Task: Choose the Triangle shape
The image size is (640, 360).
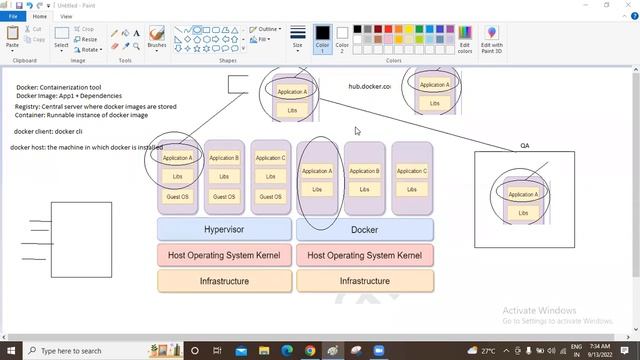Action: (235, 30)
